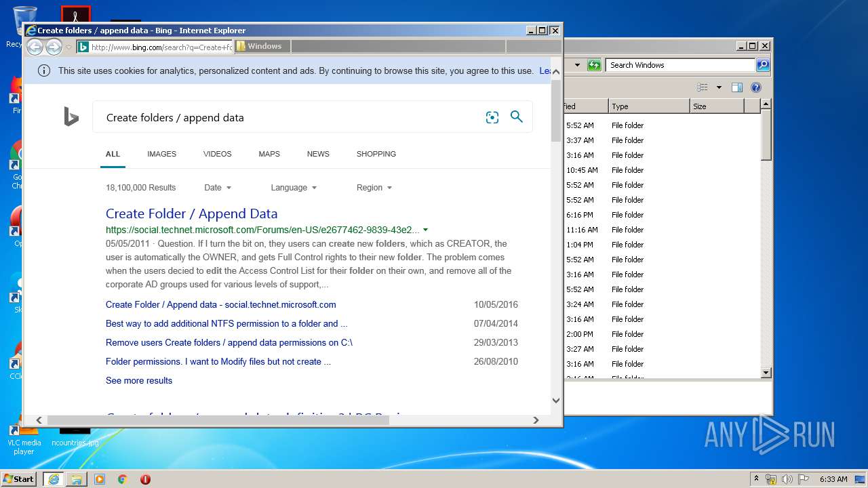Select the ALL results tab
Image resolution: width=868 pixels, height=488 pixels.
(113, 154)
